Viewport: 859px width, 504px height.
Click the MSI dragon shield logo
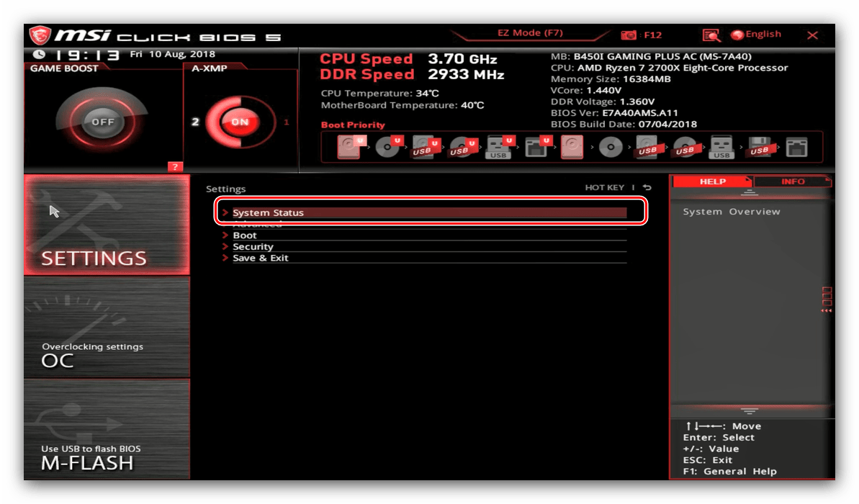(x=40, y=35)
